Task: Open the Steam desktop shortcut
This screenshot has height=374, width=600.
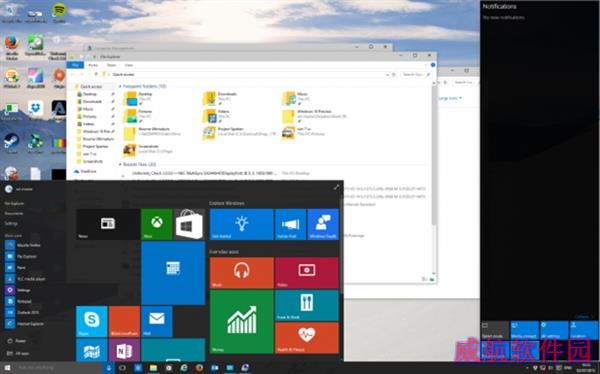Action: click(x=11, y=144)
